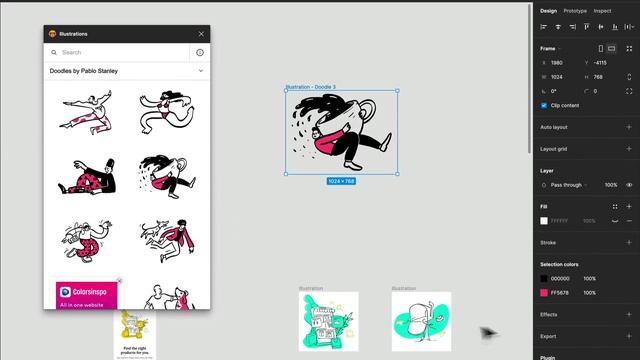Click Independent corners icon
640x360 pixels.
pos(629,91)
